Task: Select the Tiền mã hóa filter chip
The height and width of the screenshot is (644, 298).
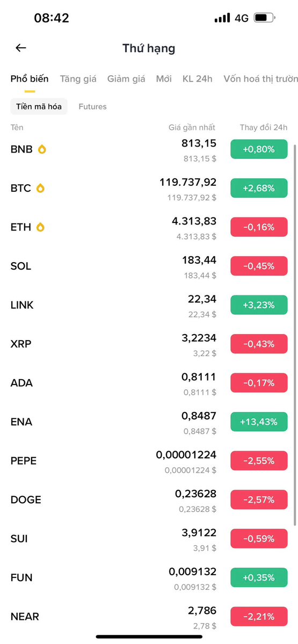Action: tap(39, 107)
